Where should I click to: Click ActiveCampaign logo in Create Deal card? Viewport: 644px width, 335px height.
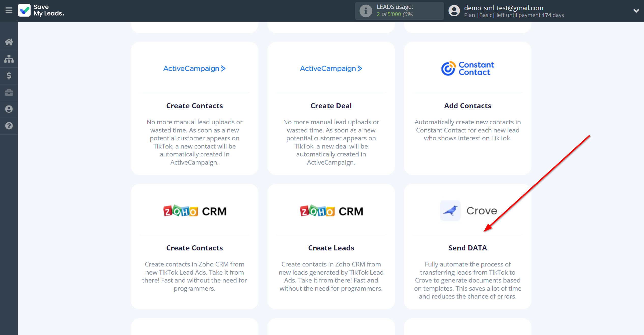[x=331, y=69]
